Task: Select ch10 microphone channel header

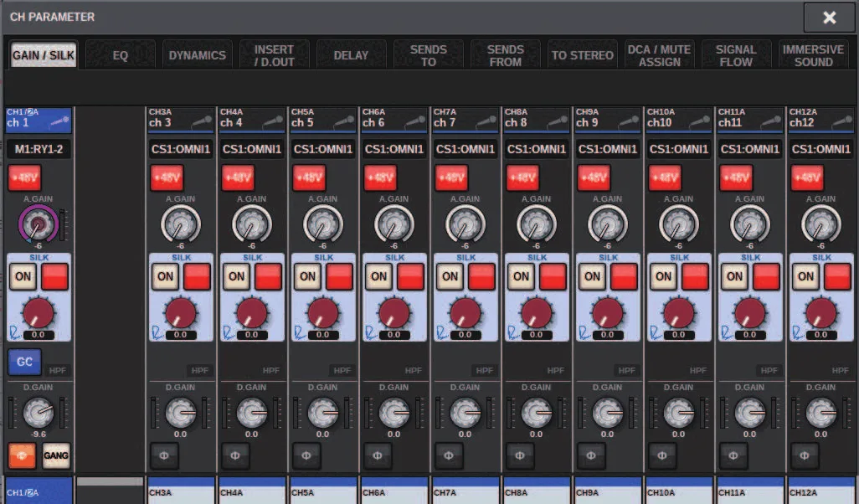Action: tap(679, 119)
